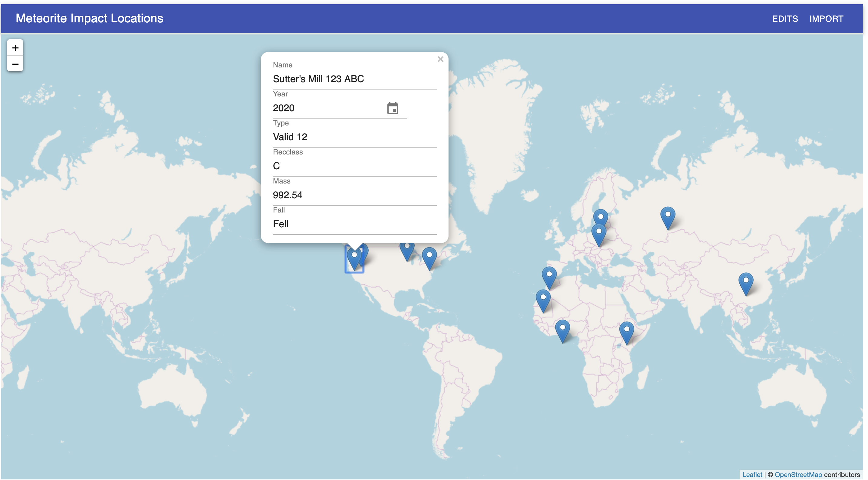
Task: Zoom out the map
Action: point(15,64)
